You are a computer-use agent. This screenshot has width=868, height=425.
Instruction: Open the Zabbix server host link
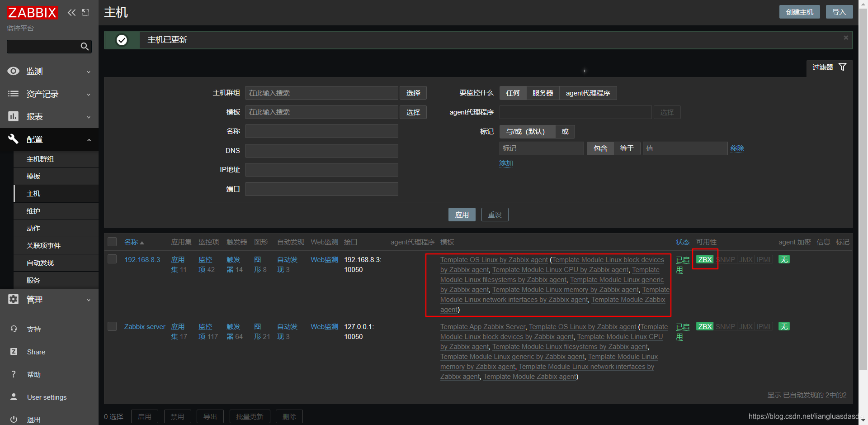[x=145, y=326]
